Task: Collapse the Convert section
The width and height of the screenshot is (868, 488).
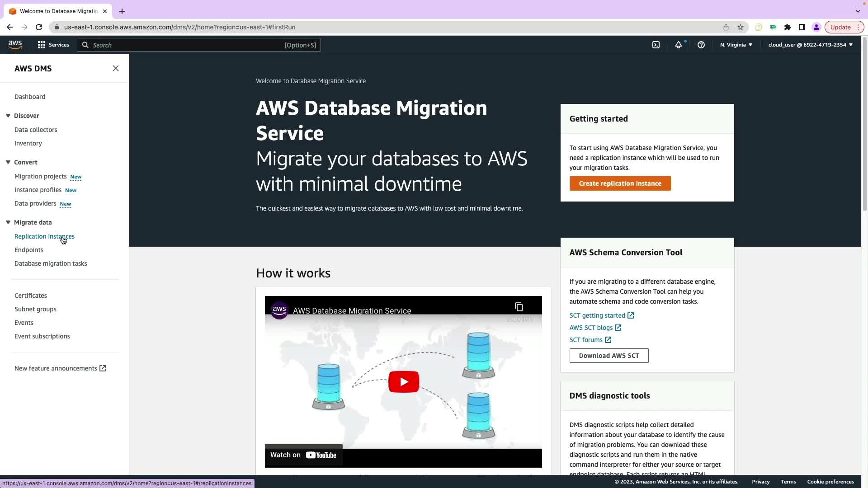Action: tap(8, 162)
